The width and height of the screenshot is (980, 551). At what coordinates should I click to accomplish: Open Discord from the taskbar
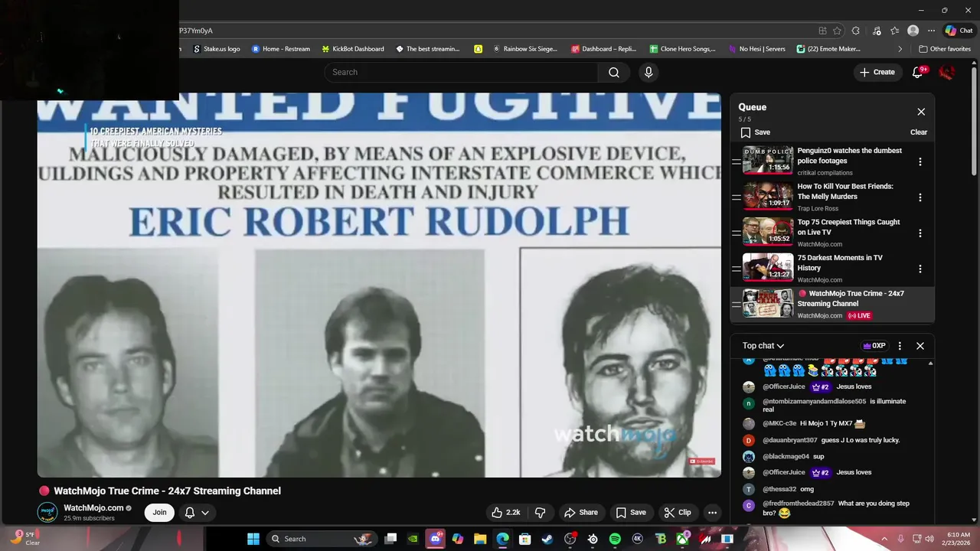tap(435, 539)
